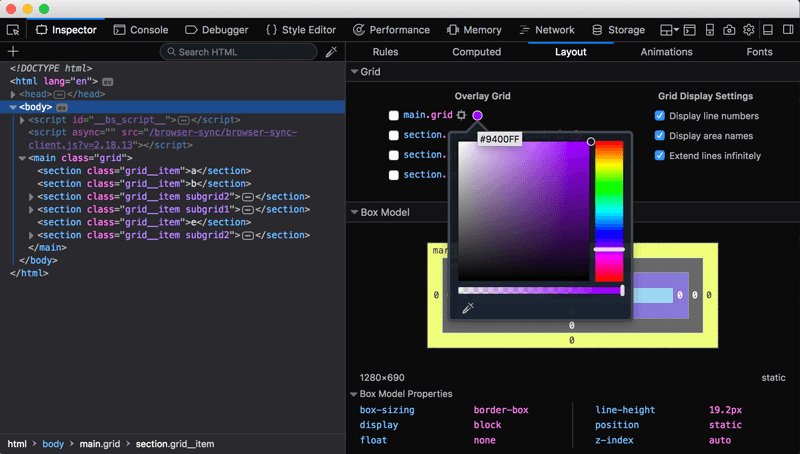This screenshot has width=800, height=454.
Task: Open DevTools settings gear
Action: (748, 30)
